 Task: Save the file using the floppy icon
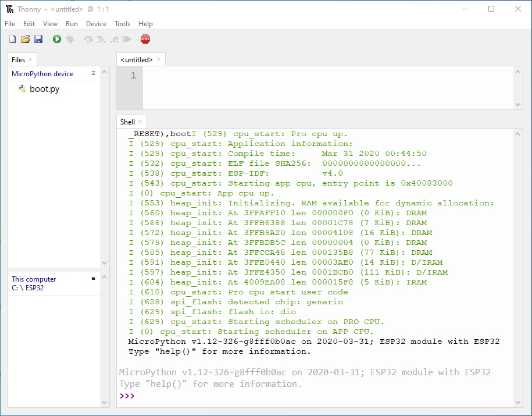(x=38, y=39)
